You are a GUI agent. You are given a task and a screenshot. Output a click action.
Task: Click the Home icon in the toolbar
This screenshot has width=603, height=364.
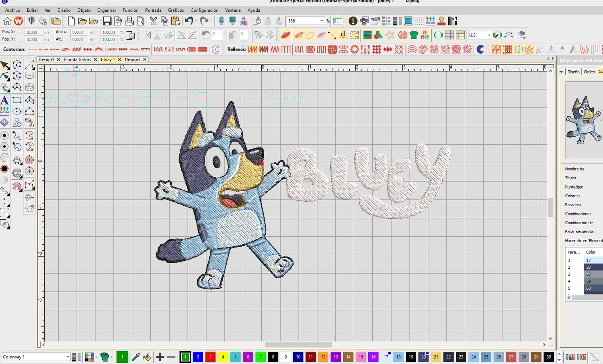pyautogui.click(x=7, y=21)
